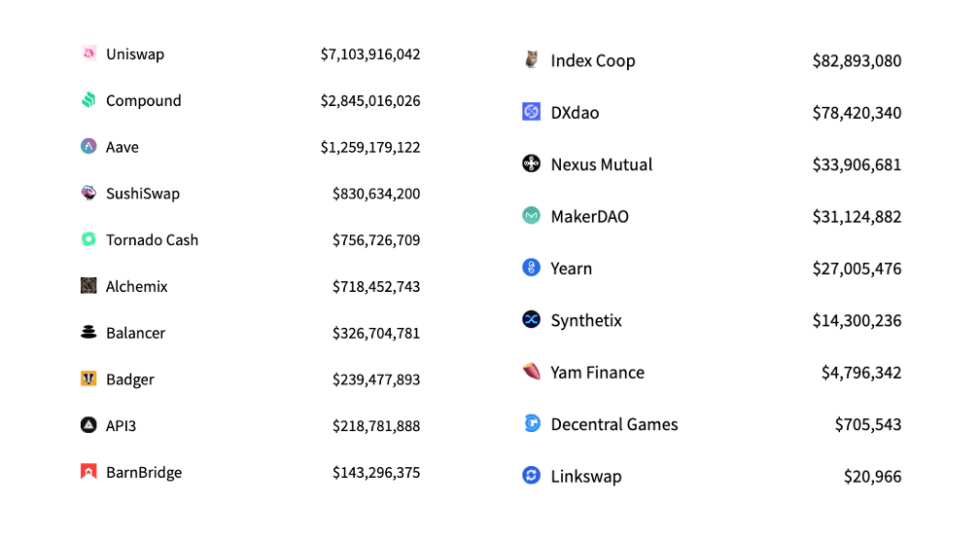Click the MakerDAO teal logo icon
The height and width of the screenshot is (541, 980).
click(531, 215)
